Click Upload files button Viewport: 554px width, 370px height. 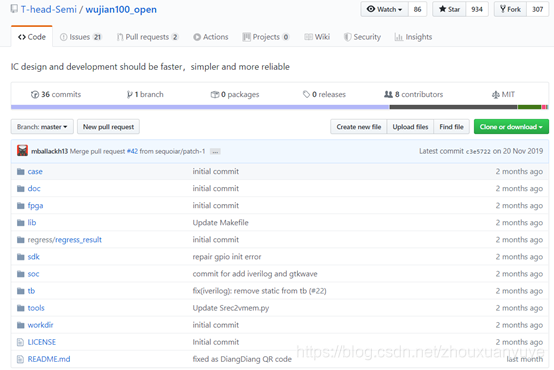tap(410, 127)
